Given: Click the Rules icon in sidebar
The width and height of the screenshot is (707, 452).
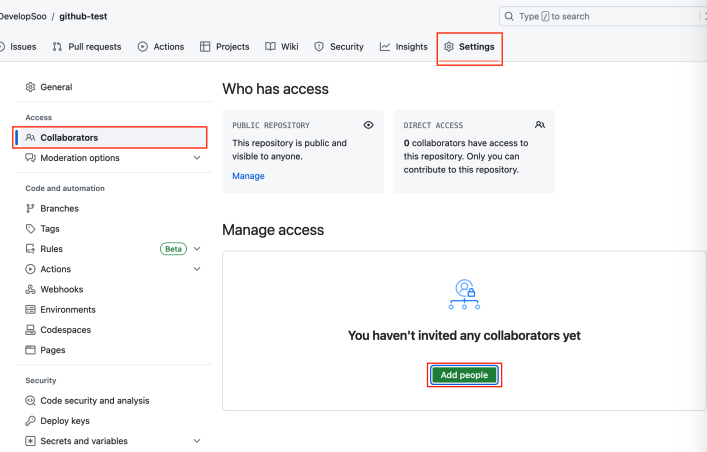Looking at the screenshot, I should point(30,249).
